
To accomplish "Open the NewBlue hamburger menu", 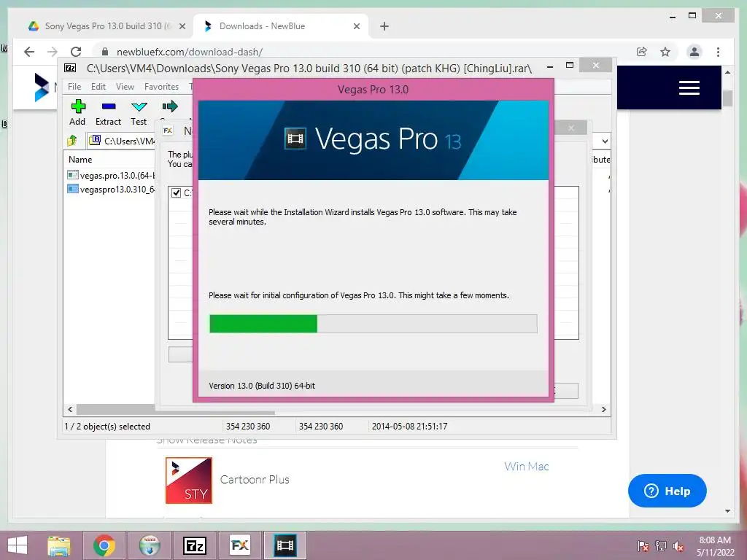I will (689, 87).
